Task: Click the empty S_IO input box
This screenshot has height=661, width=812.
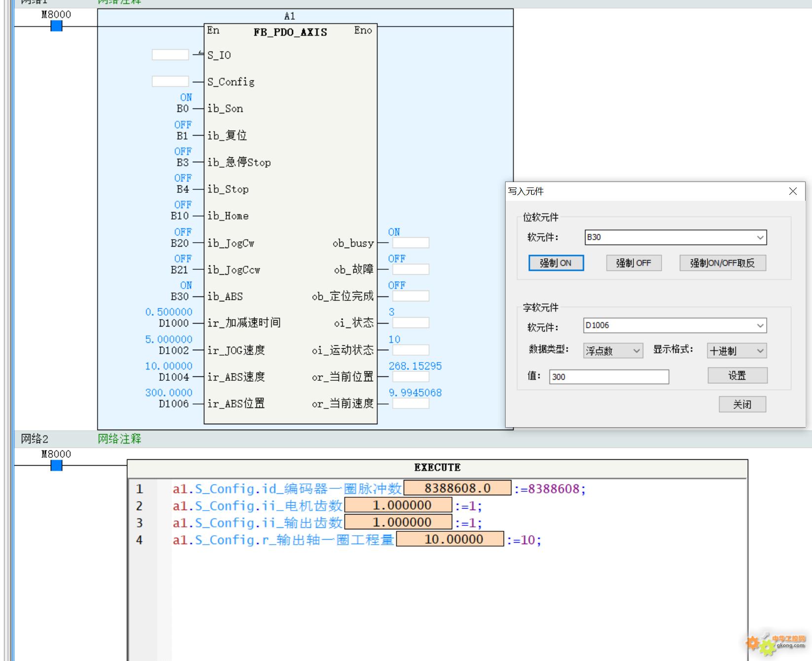Action: click(x=170, y=55)
